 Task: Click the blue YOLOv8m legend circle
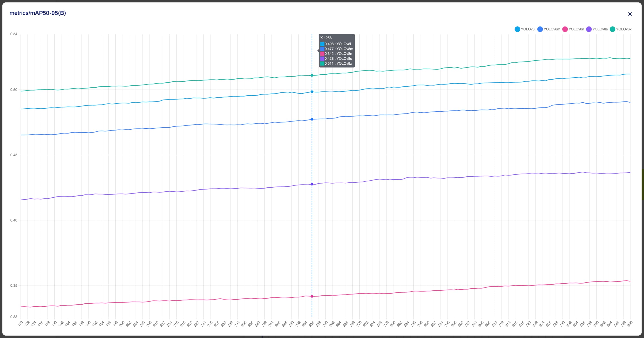(x=540, y=29)
